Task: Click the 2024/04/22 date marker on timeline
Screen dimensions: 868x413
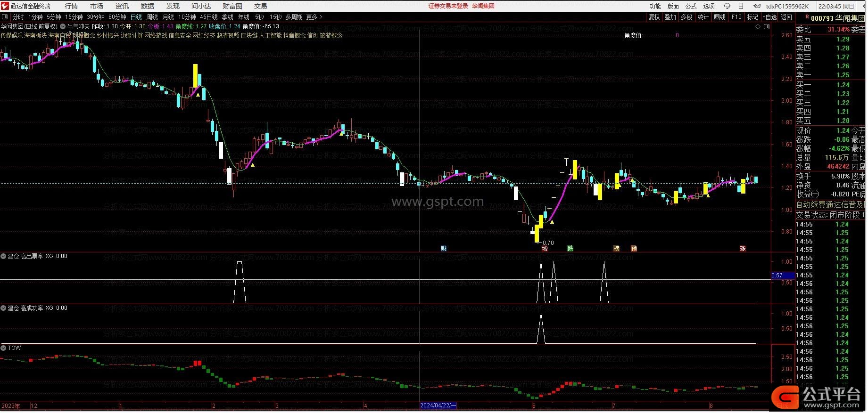Action: tap(438, 406)
